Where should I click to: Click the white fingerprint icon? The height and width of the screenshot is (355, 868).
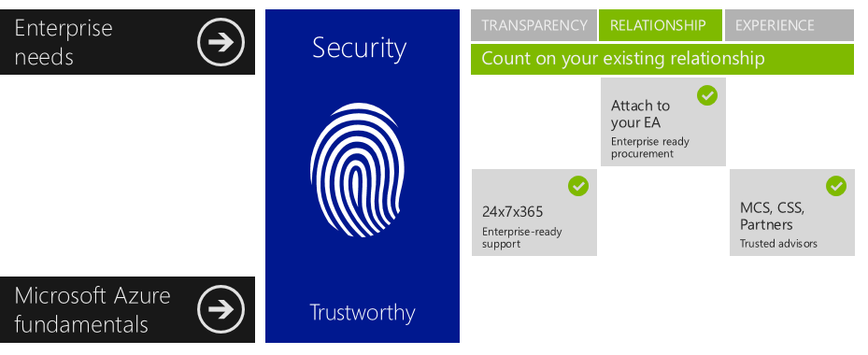358,169
